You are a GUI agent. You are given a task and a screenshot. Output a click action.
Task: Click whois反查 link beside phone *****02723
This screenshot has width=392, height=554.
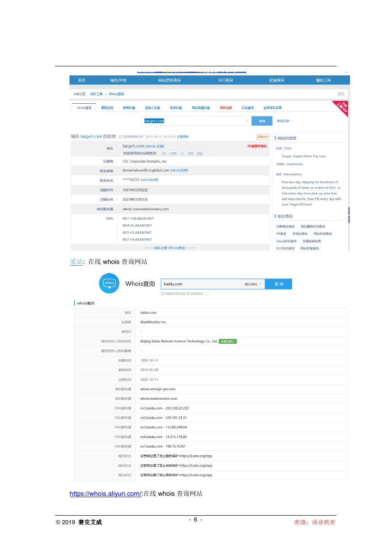149,180
